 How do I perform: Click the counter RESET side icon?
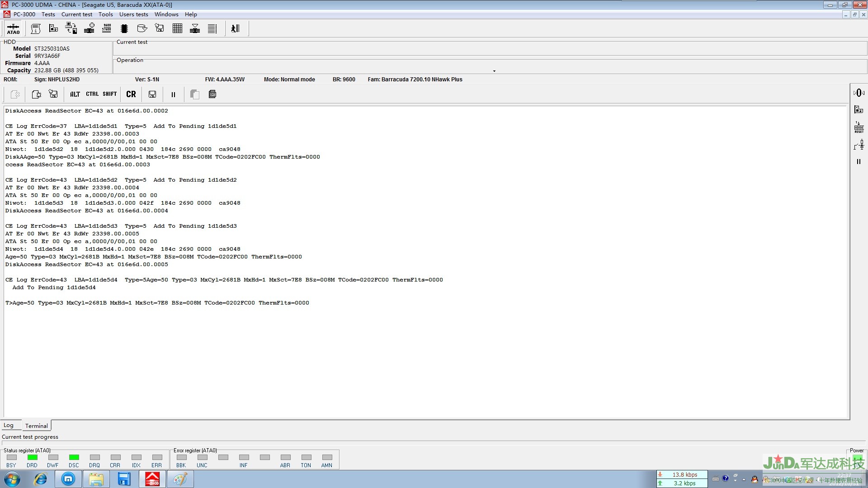[859, 127]
